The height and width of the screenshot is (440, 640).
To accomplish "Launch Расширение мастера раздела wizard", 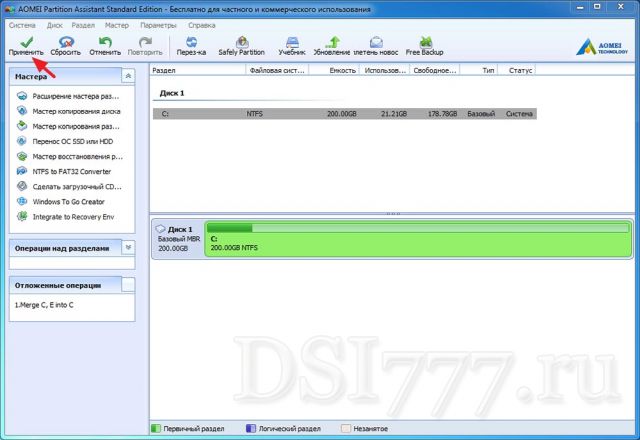I will (x=76, y=96).
